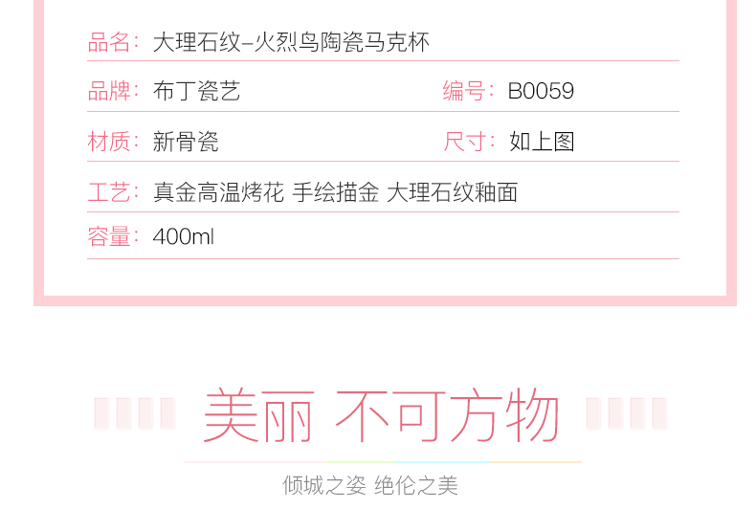Screen dimensions: 756x532
Task: Click the capacity value 400ml
Action: (x=183, y=237)
